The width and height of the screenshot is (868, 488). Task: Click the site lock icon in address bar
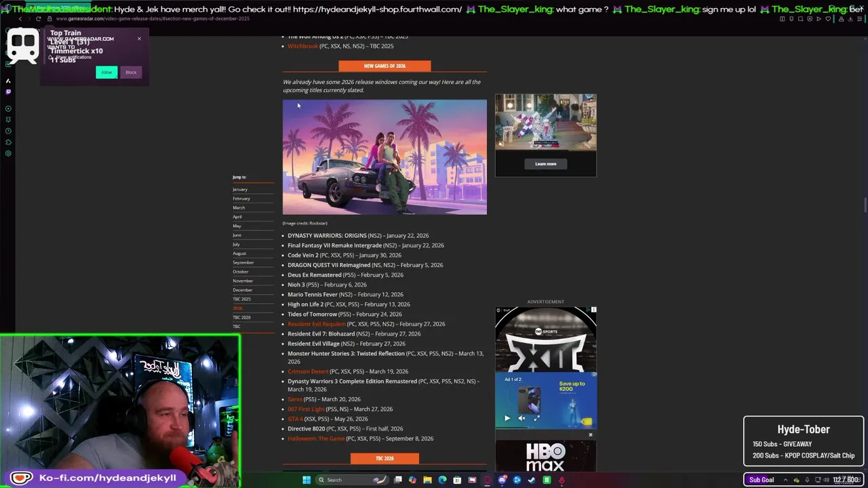[50, 19]
